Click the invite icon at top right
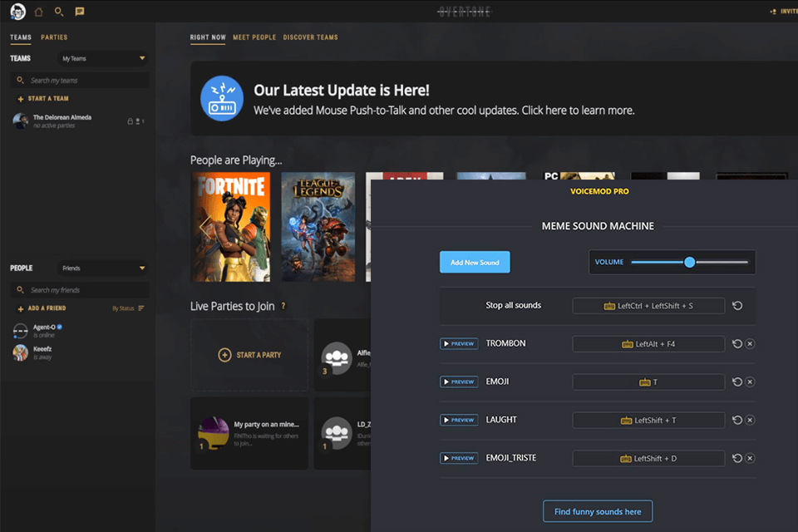The width and height of the screenshot is (798, 532). (773, 12)
